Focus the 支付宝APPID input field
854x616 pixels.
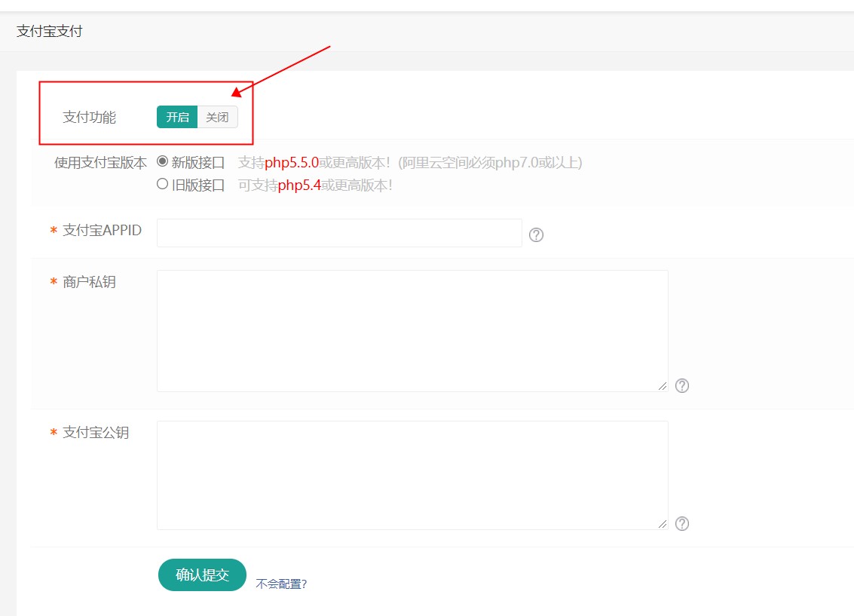click(339, 233)
